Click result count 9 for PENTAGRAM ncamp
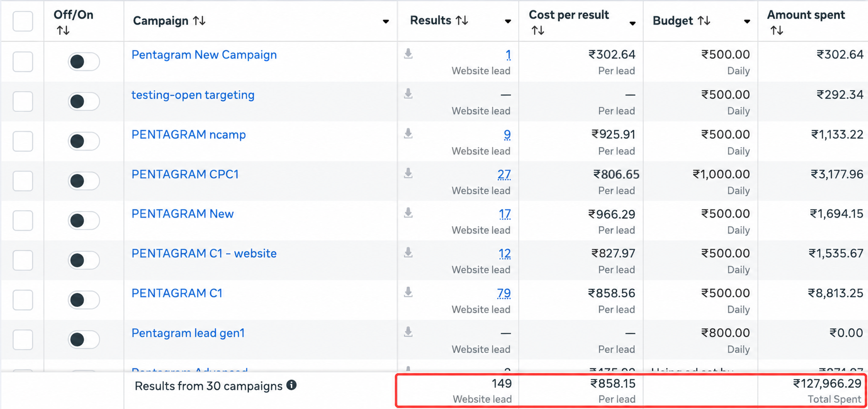 tap(507, 135)
